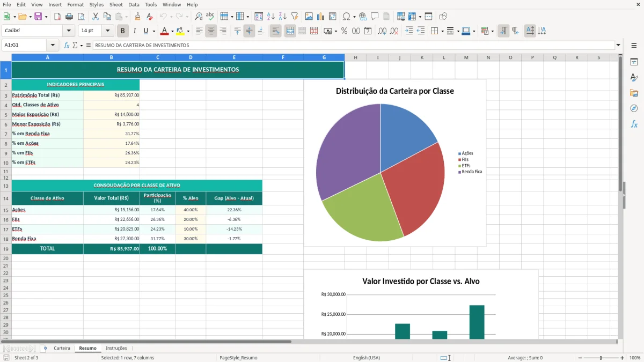Viewport: 644px width, 362px height.
Task: Click yellow background color swatch
Action: (x=180, y=31)
